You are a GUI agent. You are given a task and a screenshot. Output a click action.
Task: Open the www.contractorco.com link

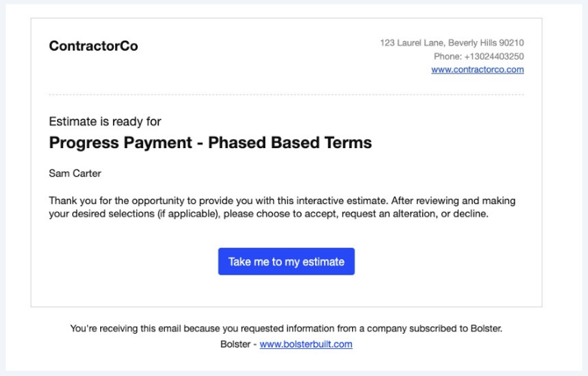[477, 70]
